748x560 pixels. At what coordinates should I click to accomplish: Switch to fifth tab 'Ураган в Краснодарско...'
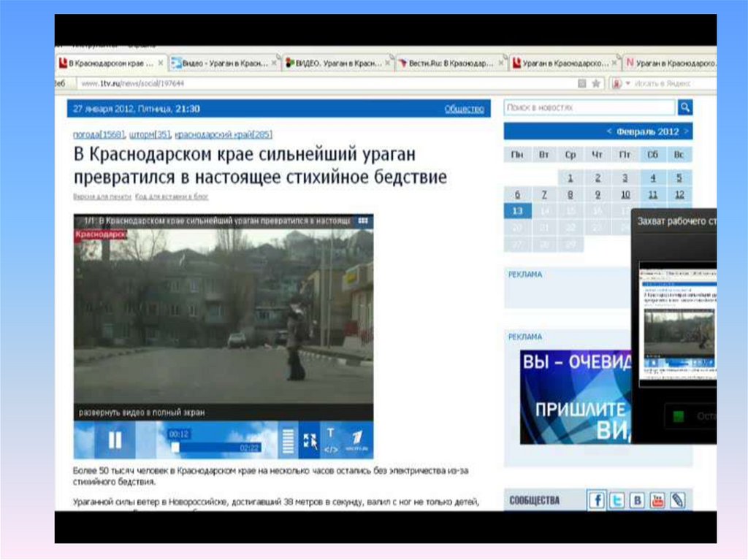(x=565, y=63)
